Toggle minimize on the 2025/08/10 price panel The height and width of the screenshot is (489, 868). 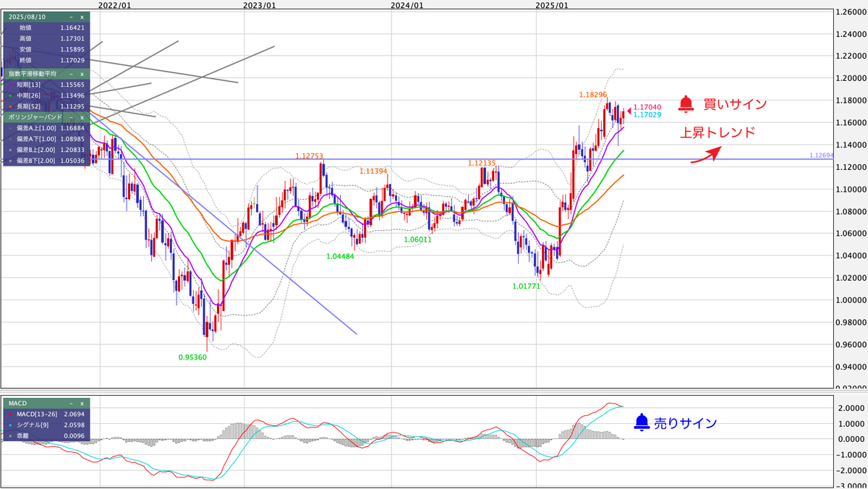pos(71,17)
